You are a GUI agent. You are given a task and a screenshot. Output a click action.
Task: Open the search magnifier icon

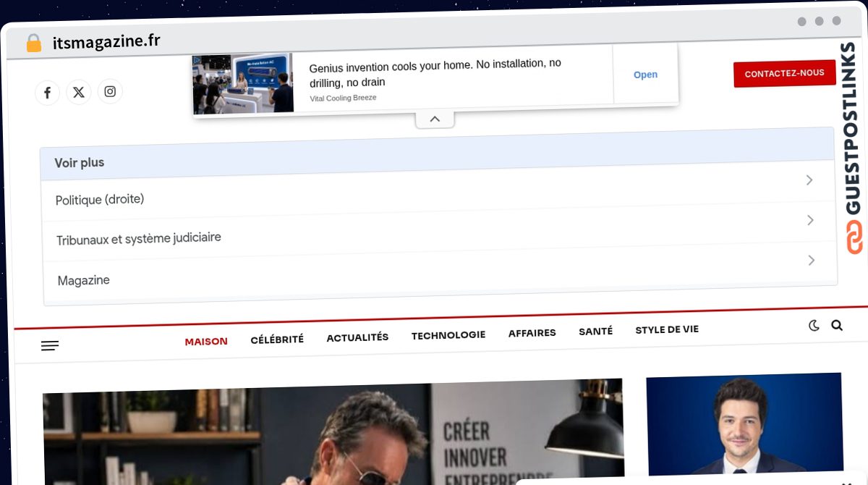[837, 325]
